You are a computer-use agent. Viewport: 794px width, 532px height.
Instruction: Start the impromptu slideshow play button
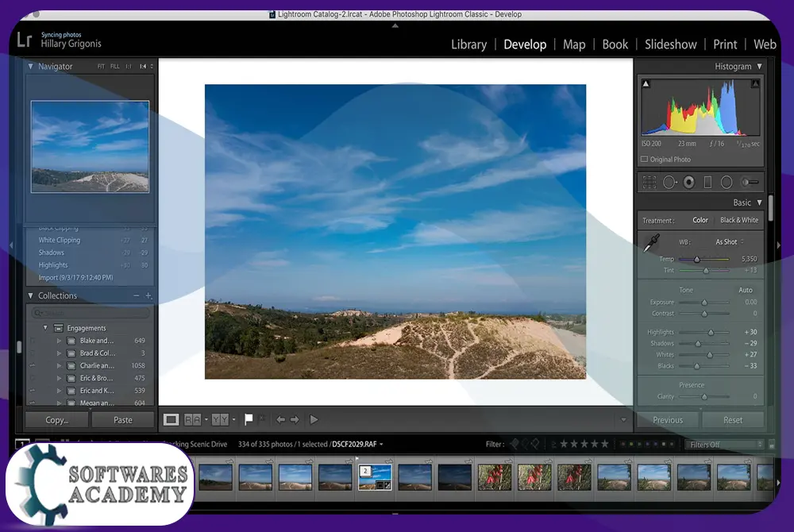pos(314,419)
